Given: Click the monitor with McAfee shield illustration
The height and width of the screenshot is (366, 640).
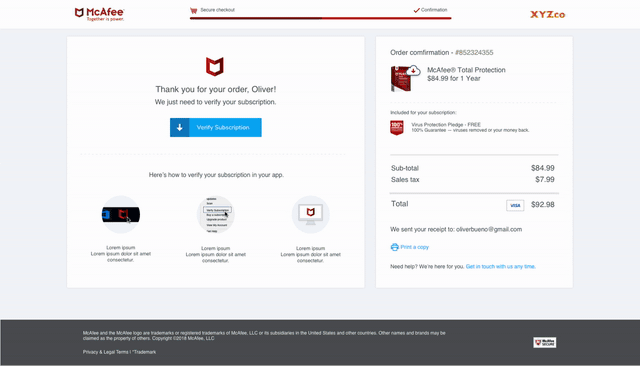Looking at the screenshot, I should 311,214.
